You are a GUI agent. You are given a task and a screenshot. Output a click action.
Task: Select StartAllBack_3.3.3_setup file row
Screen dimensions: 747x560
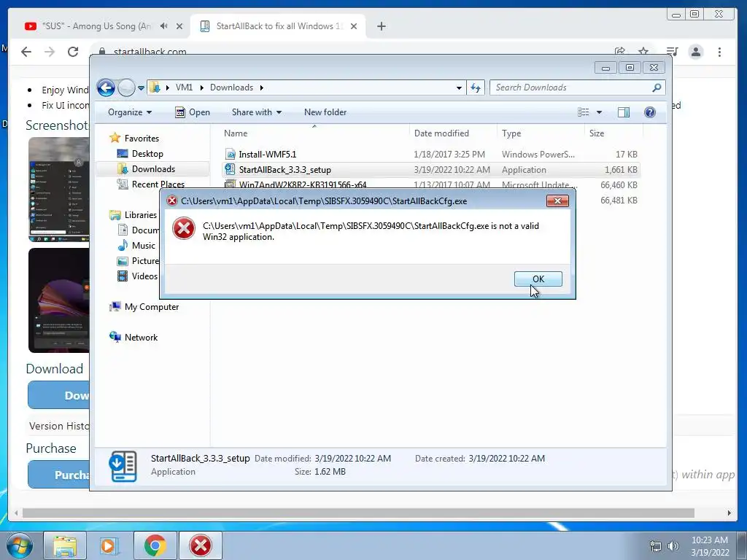click(430, 169)
